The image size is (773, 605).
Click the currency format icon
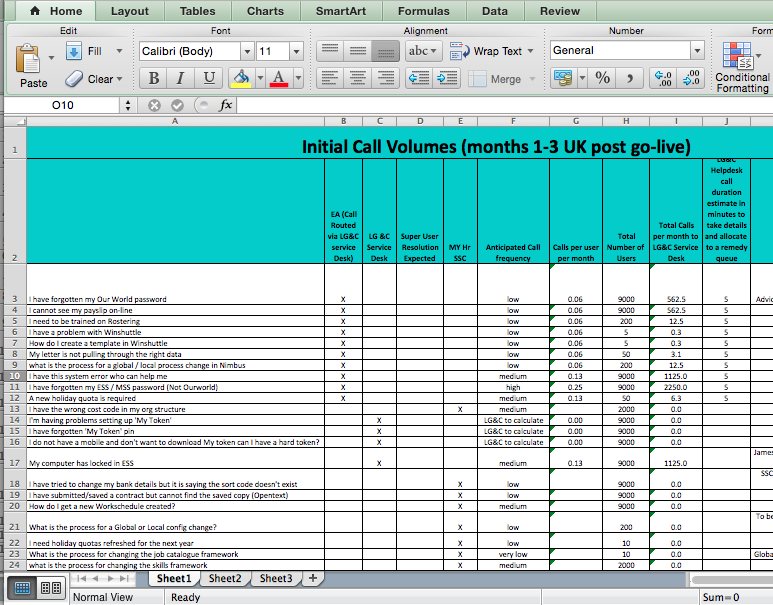[563, 78]
